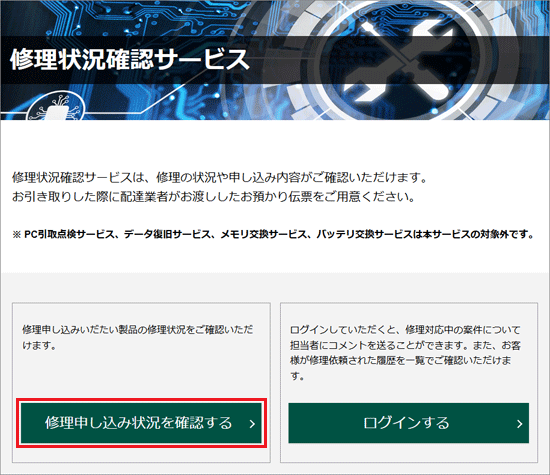Image resolution: width=550 pixels, height=475 pixels.
Task: Select the chevron arrow on ログインする button
Action: [519, 424]
